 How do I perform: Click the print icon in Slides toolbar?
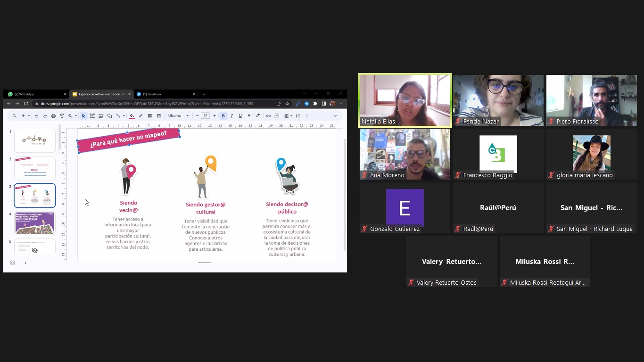(53, 116)
